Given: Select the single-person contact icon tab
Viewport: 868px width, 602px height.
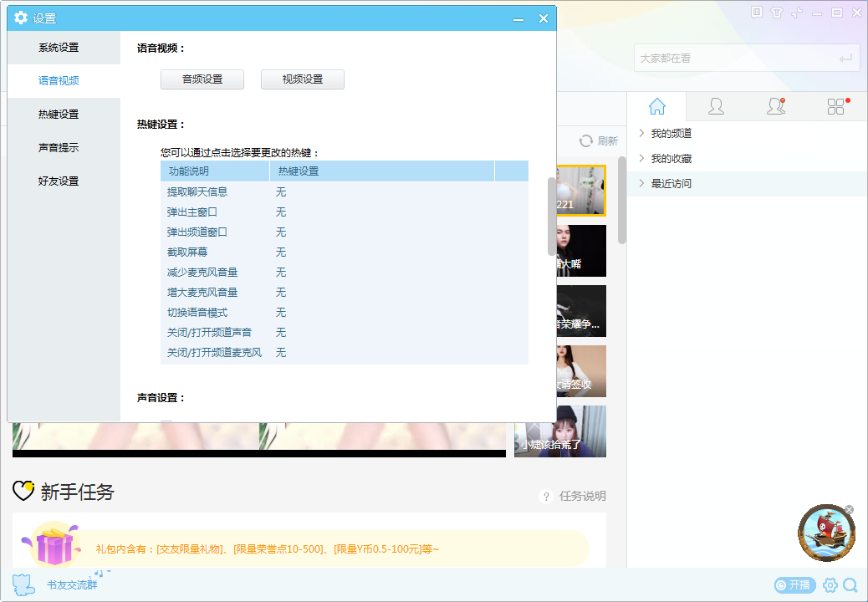Looking at the screenshot, I should [716, 106].
